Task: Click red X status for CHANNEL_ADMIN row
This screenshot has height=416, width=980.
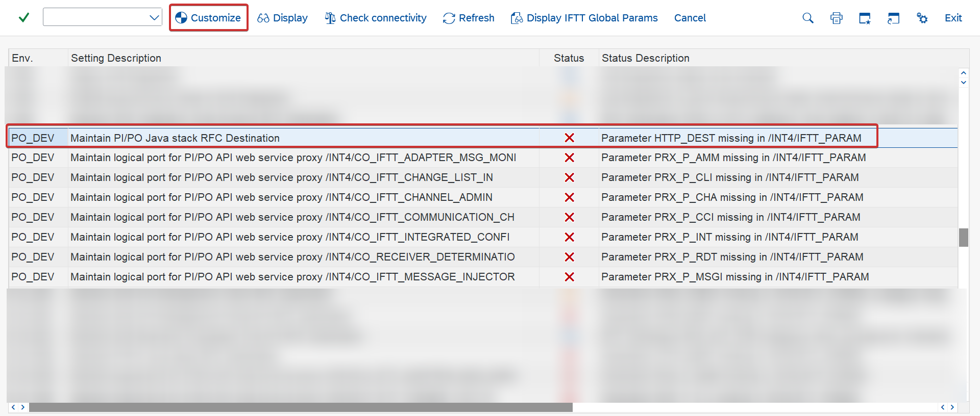Action: [569, 197]
